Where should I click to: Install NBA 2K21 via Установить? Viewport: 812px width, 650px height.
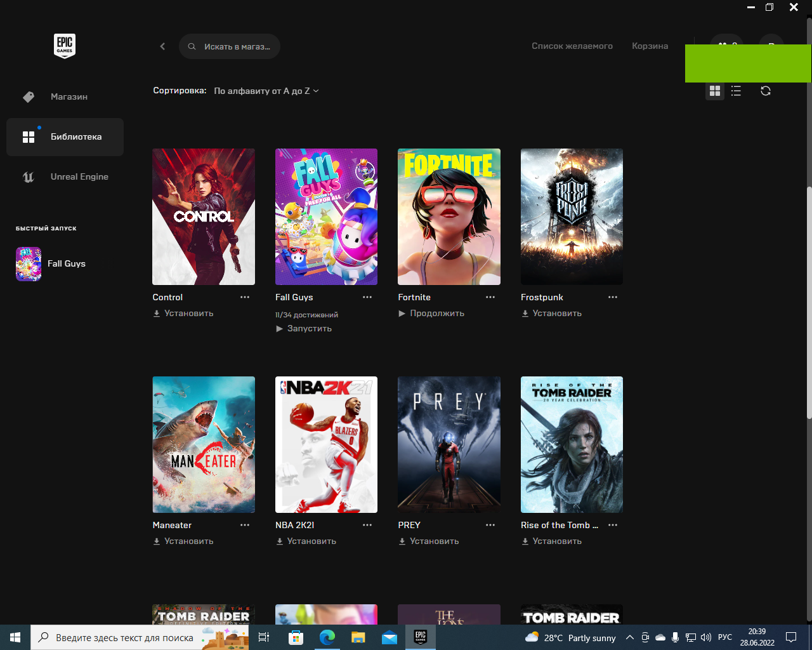306,541
